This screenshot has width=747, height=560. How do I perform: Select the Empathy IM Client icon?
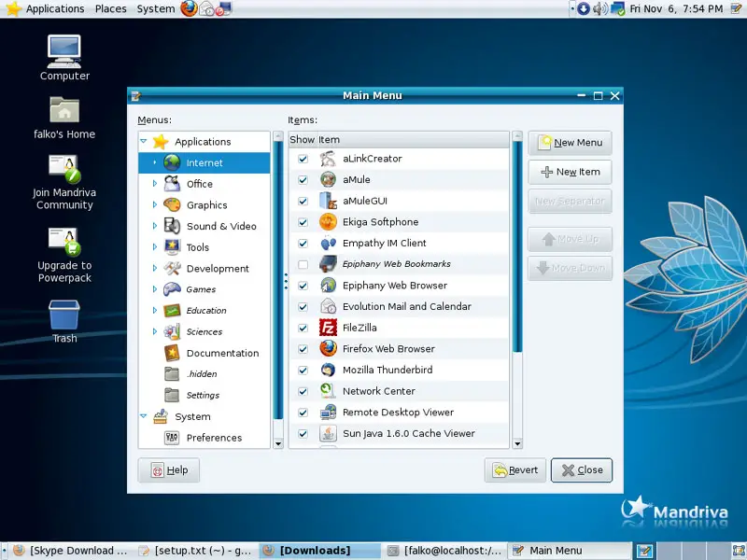tap(328, 244)
